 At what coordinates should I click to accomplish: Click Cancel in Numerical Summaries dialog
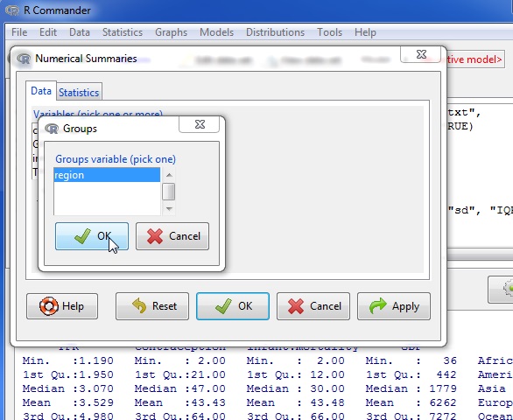[x=313, y=306]
